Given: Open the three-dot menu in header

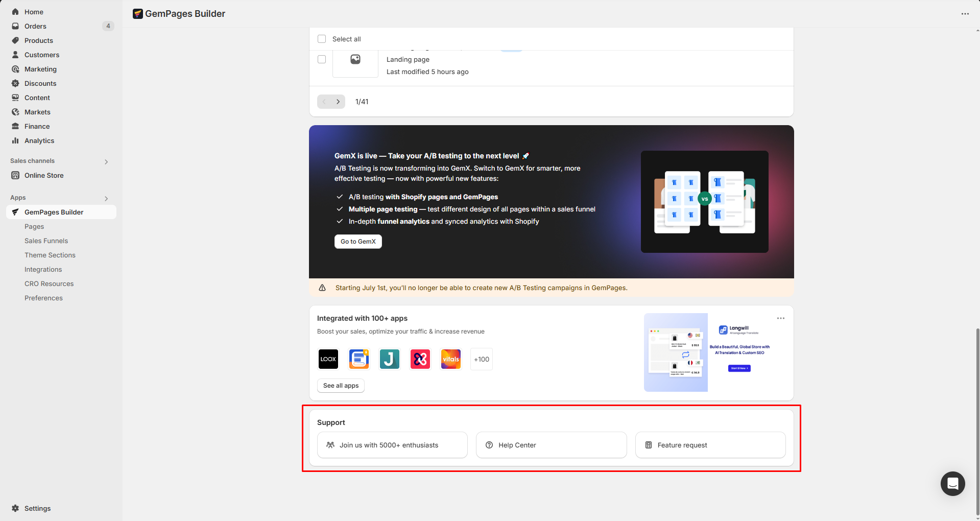Looking at the screenshot, I should coord(965,14).
